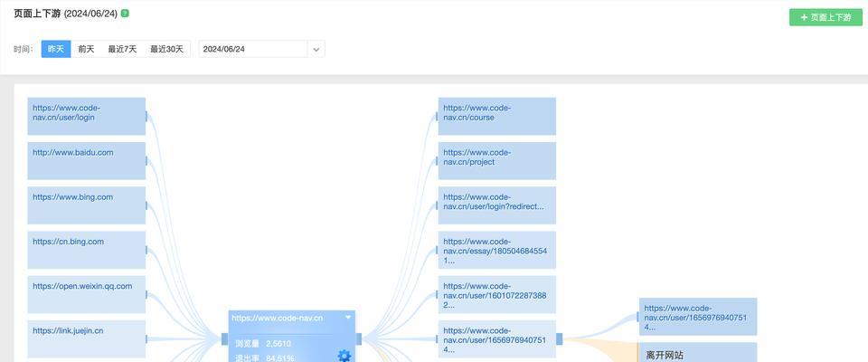Select the 昨天 time tab

[x=56, y=49]
